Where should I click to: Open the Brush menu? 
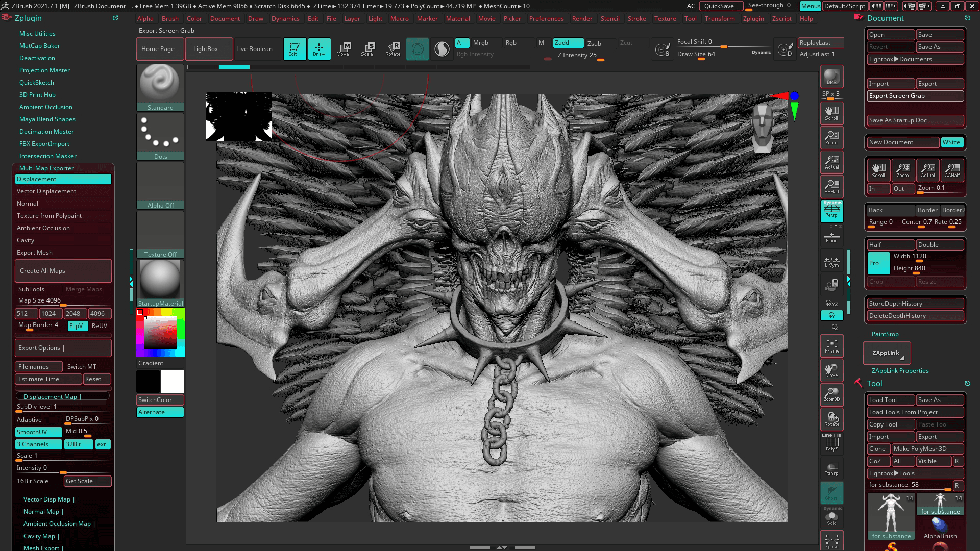point(170,19)
